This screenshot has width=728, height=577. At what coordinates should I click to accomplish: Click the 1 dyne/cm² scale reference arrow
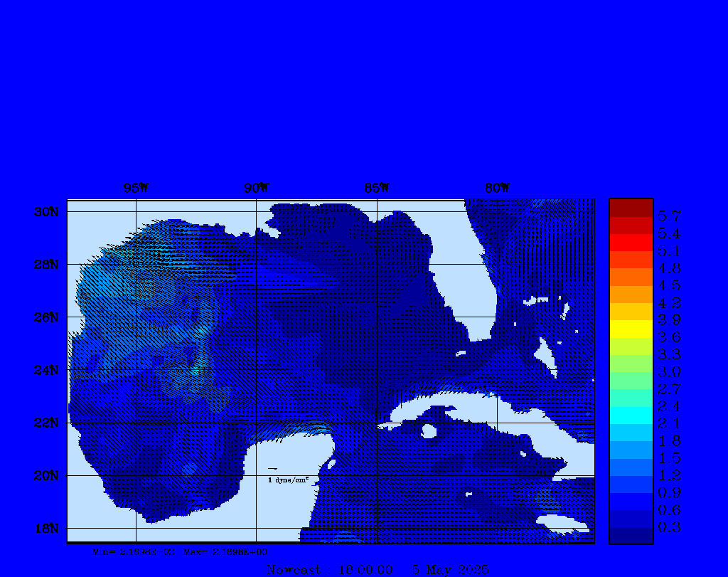[272, 469]
